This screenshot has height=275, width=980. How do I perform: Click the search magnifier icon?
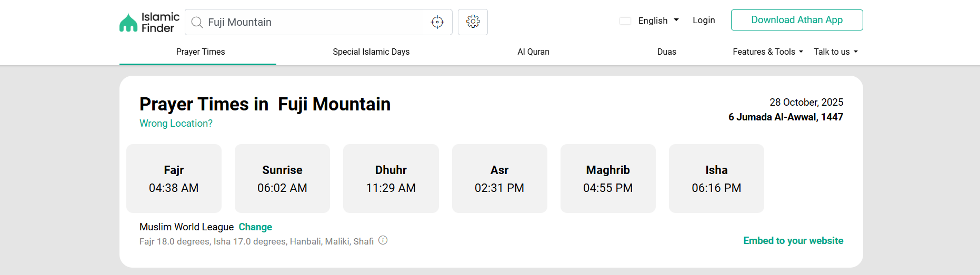(x=197, y=22)
